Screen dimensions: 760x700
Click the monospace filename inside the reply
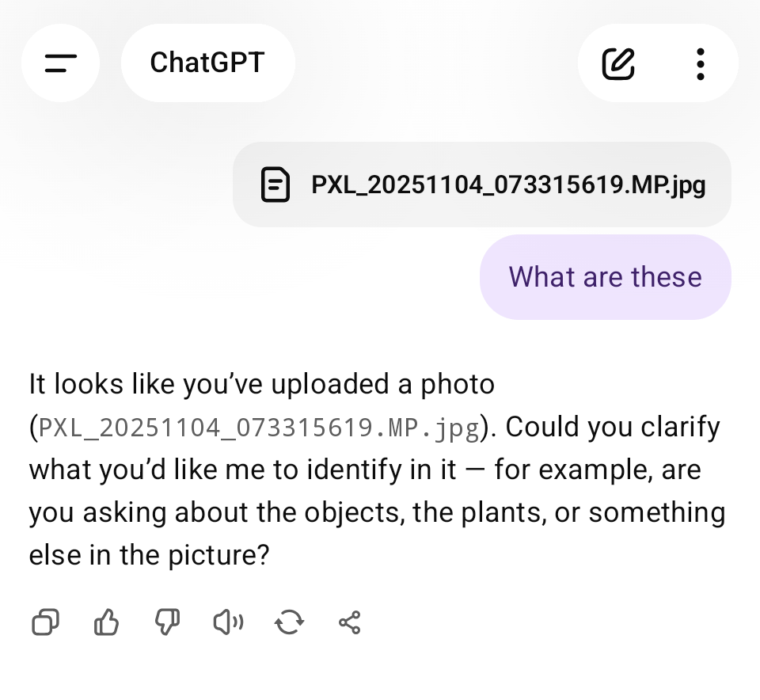[x=259, y=428]
